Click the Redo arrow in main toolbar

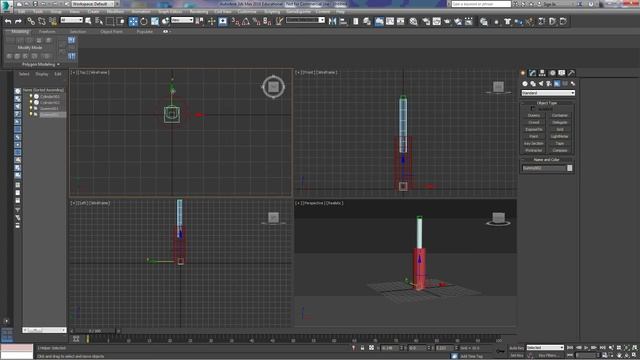point(18,21)
